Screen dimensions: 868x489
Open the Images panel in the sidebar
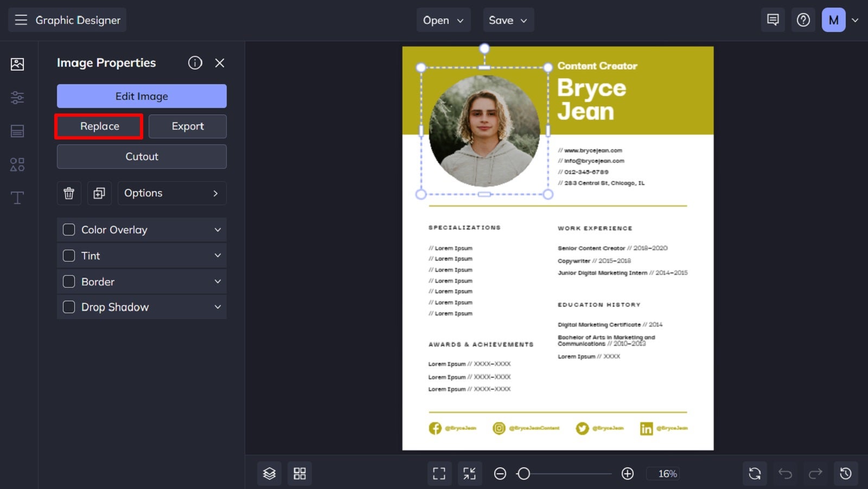point(17,63)
